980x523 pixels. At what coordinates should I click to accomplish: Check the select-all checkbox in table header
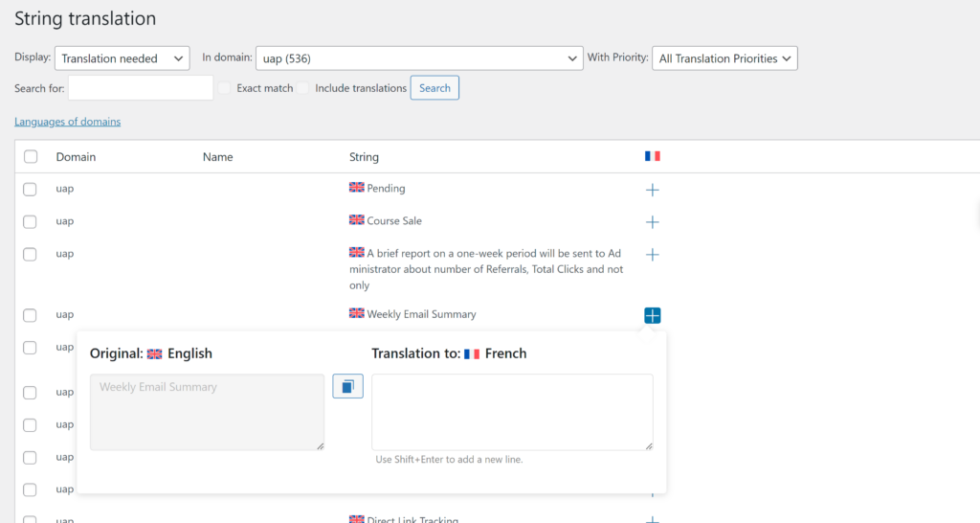click(x=31, y=157)
